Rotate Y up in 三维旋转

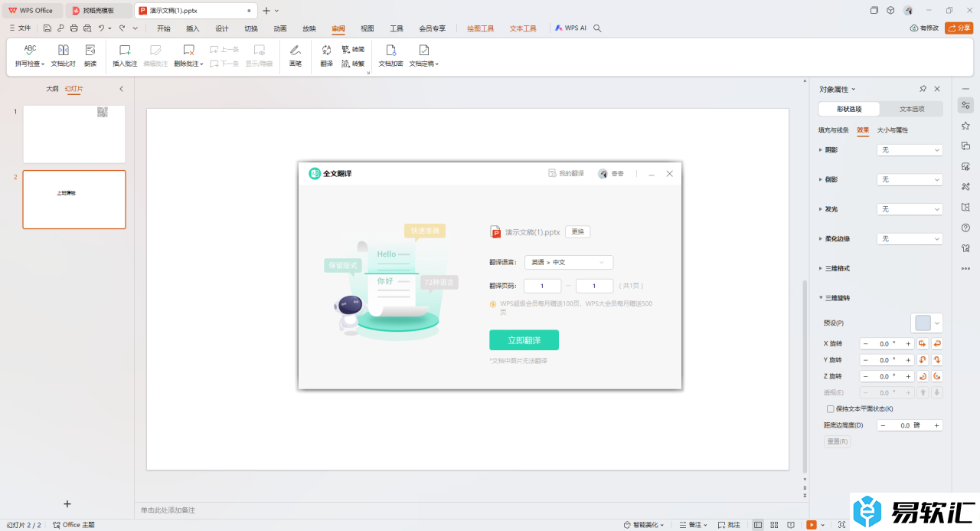923,360
